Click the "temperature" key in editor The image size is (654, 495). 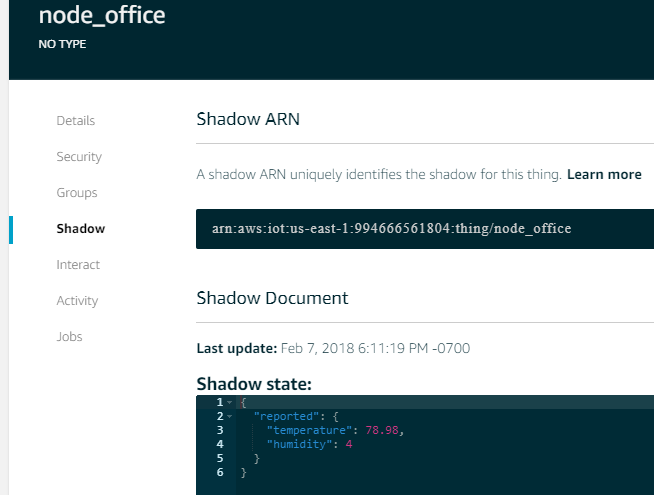(309, 430)
